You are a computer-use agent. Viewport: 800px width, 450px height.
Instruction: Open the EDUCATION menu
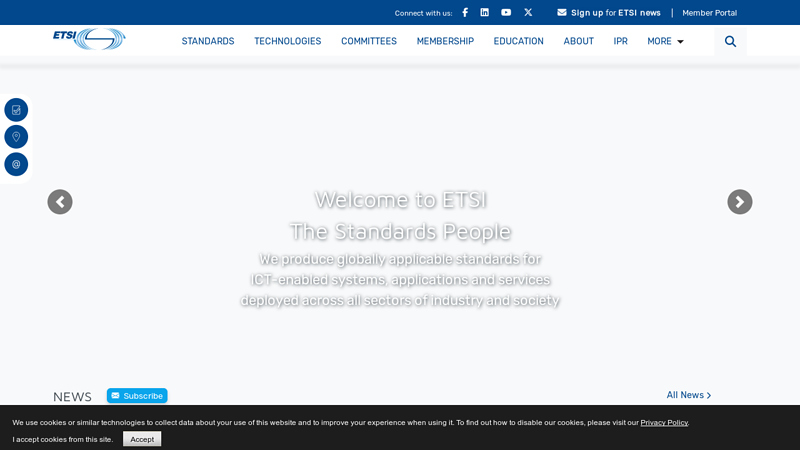coord(518,41)
